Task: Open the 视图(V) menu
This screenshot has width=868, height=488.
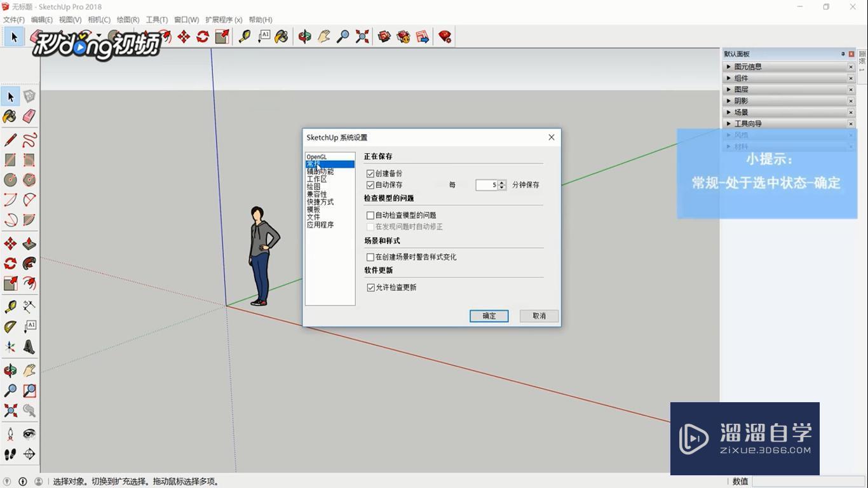Action: [x=70, y=20]
